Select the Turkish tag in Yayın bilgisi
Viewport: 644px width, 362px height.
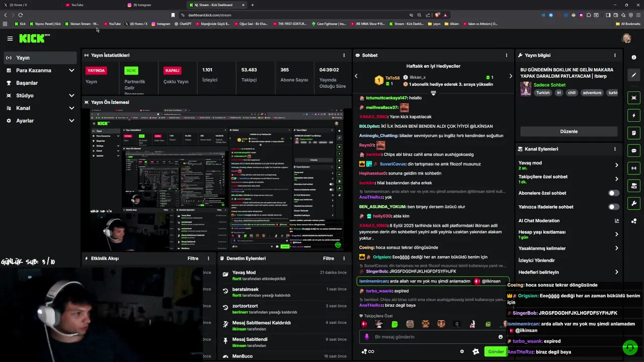pyautogui.click(x=542, y=93)
